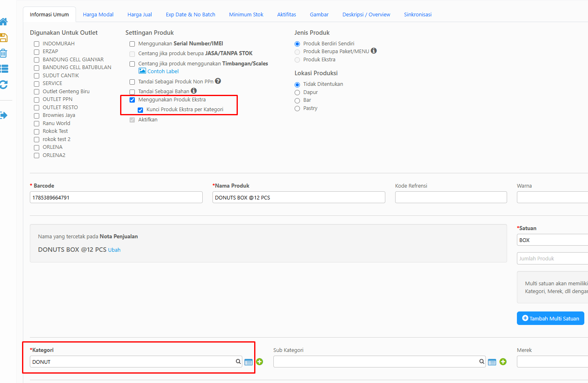Viewport: 588px width, 383px height.
Task: Check the INDOMURAH outlet checkbox
Action: (x=36, y=44)
